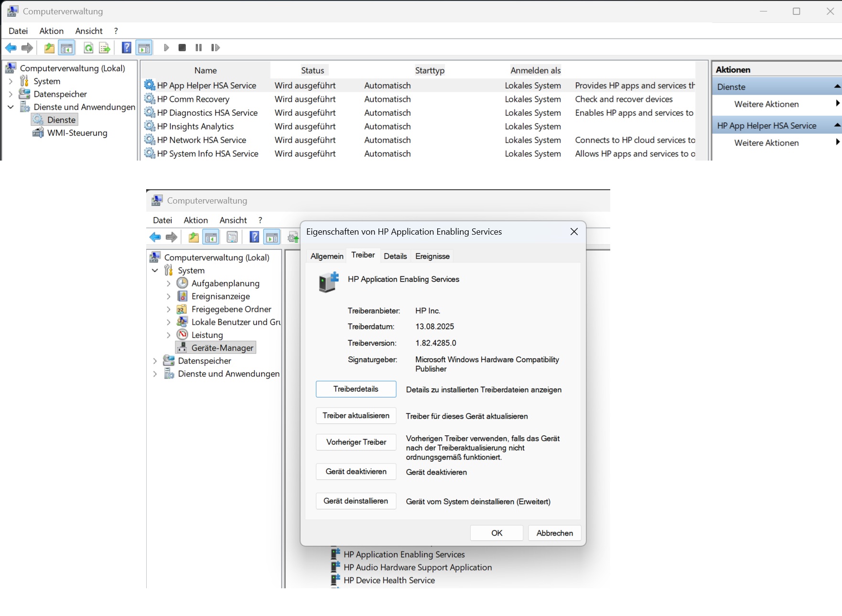Viewport: 842px width, 616px height.
Task: Click the Refresh icon in top toolbar
Action: tap(88, 48)
